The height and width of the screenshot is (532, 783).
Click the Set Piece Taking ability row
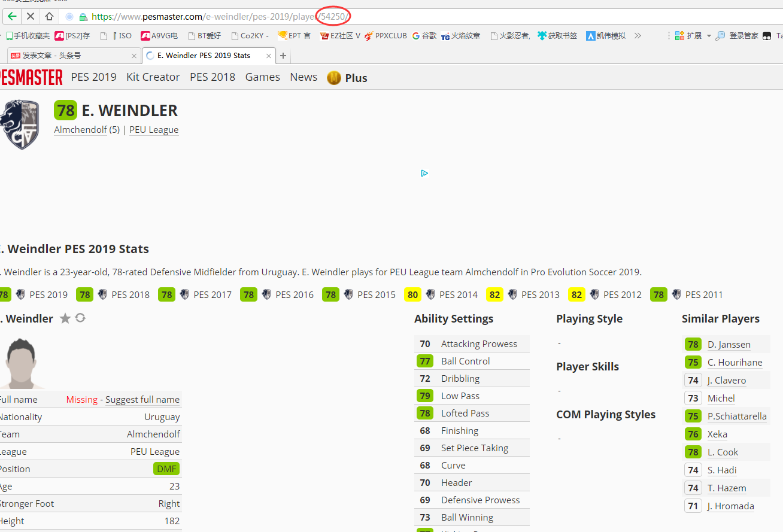(472, 448)
